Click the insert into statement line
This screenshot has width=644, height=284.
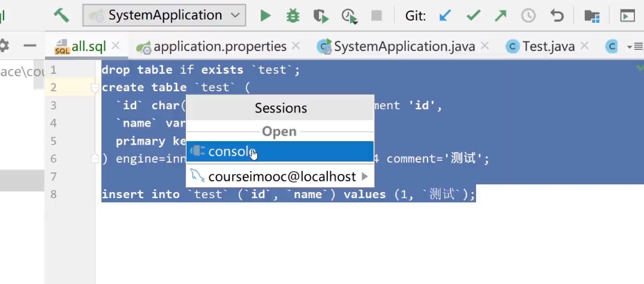click(x=288, y=194)
